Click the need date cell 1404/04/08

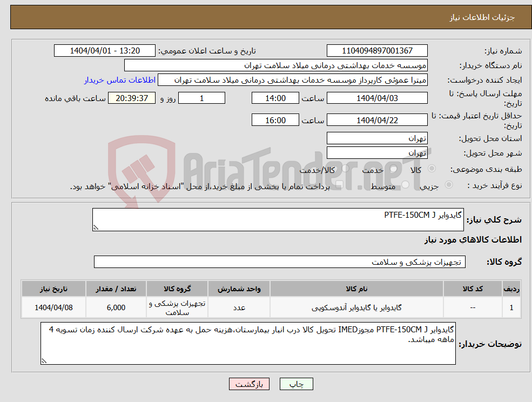tap(53, 307)
